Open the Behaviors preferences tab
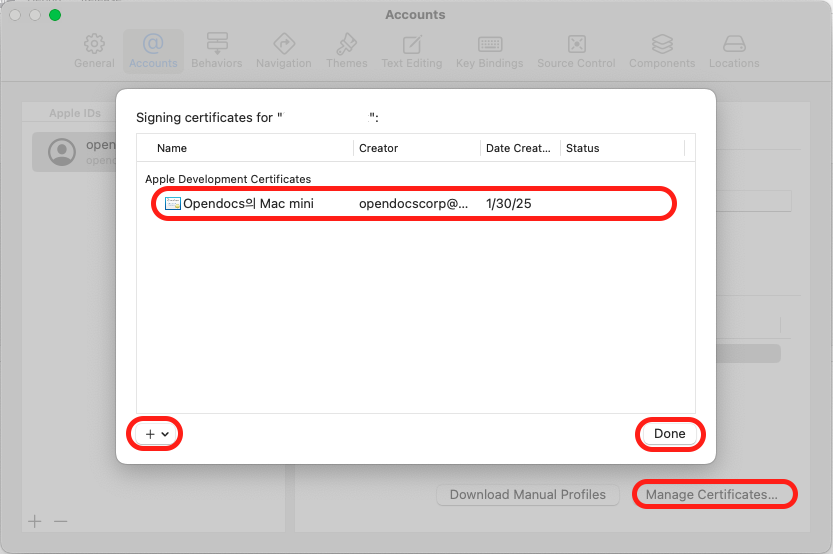This screenshot has width=833, height=554. click(x=217, y=52)
